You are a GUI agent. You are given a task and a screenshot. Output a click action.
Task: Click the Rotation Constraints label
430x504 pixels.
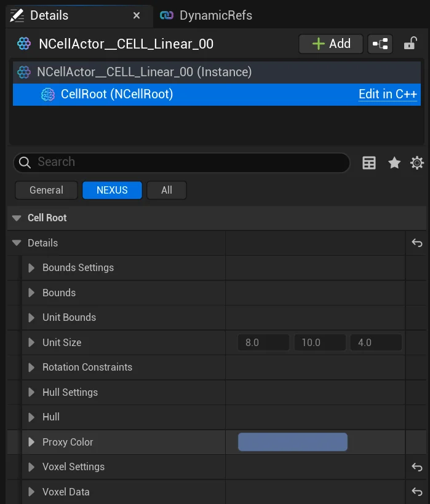87,368
